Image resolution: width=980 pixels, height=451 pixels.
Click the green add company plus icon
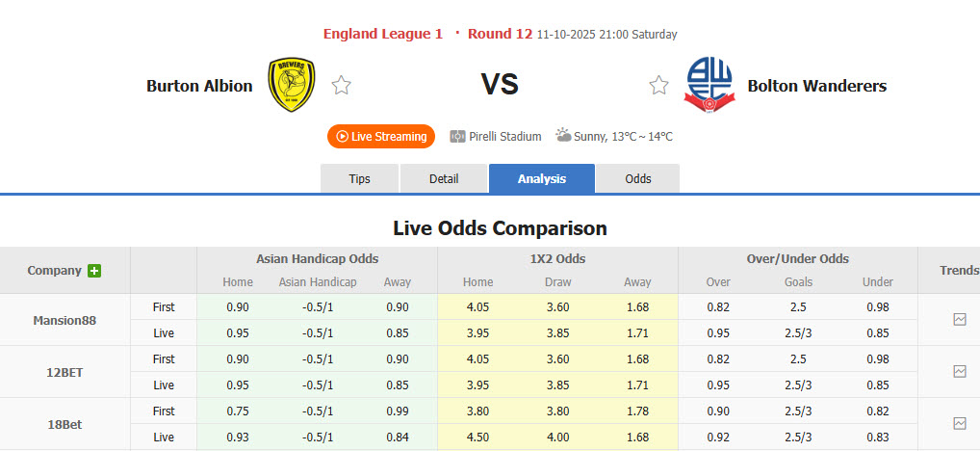(x=94, y=271)
